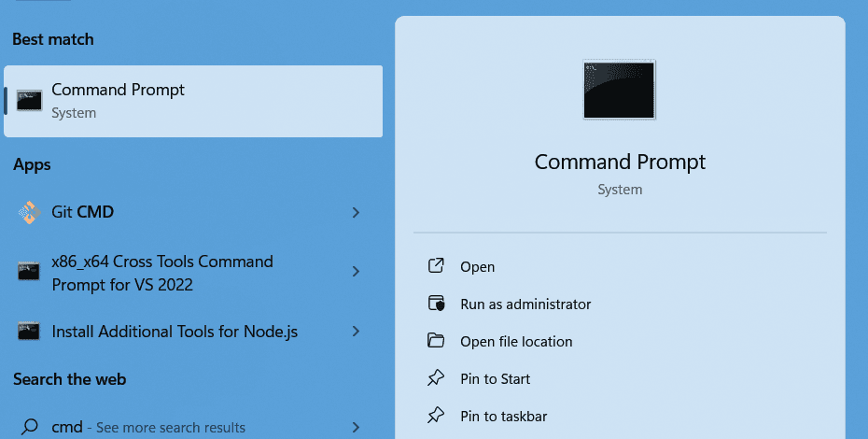868x439 pixels.
Task: Expand the Git CMD chevron arrow
Action: click(x=355, y=212)
